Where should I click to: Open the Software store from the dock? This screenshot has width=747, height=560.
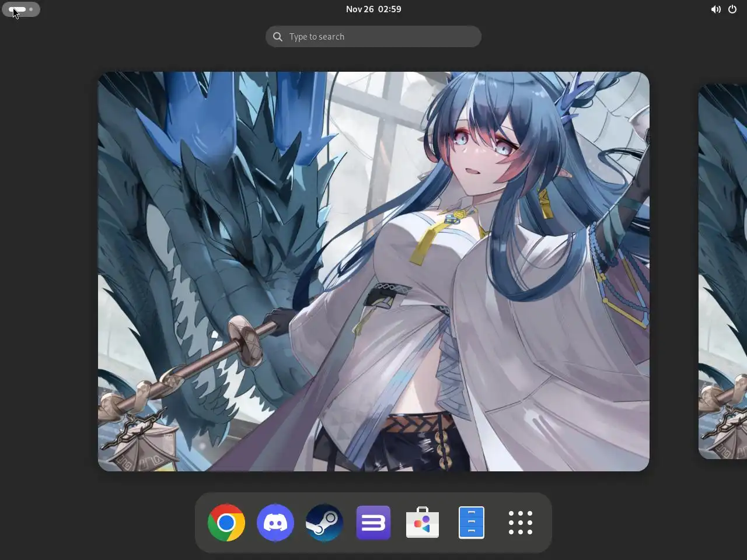pyautogui.click(x=423, y=523)
